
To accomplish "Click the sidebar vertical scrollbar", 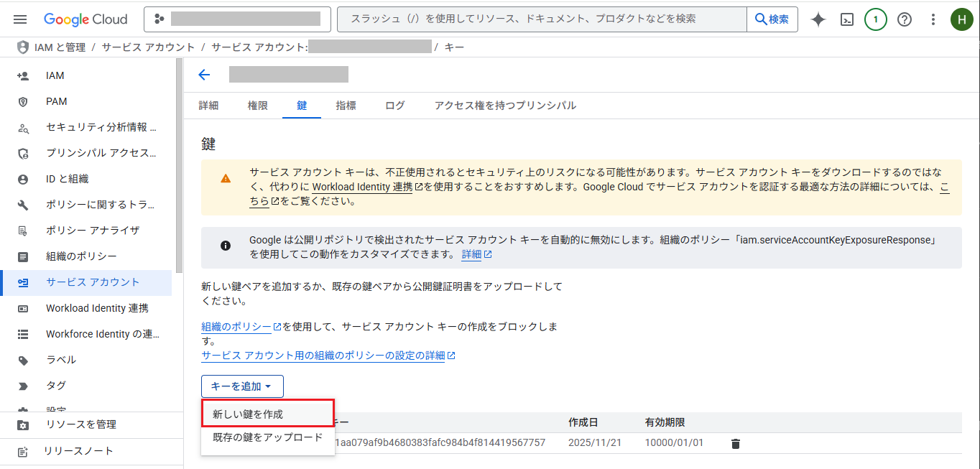I will (180, 165).
